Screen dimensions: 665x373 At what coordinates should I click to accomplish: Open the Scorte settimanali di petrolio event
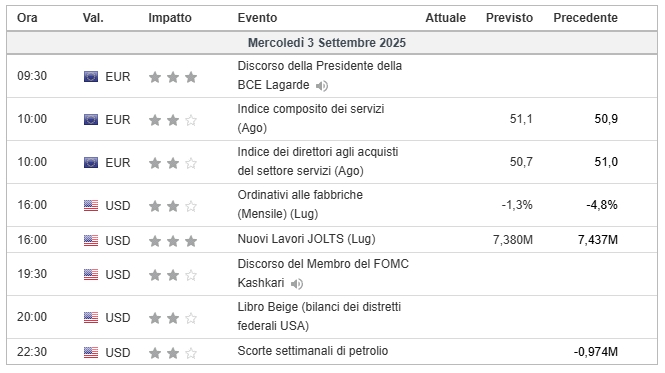(x=313, y=351)
